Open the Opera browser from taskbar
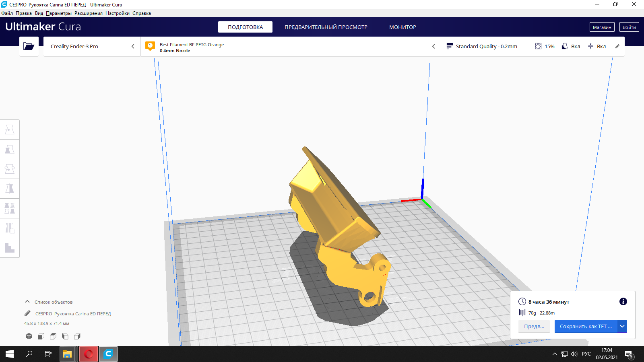This screenshot has height=362, width=644. [x=89, y=354]
